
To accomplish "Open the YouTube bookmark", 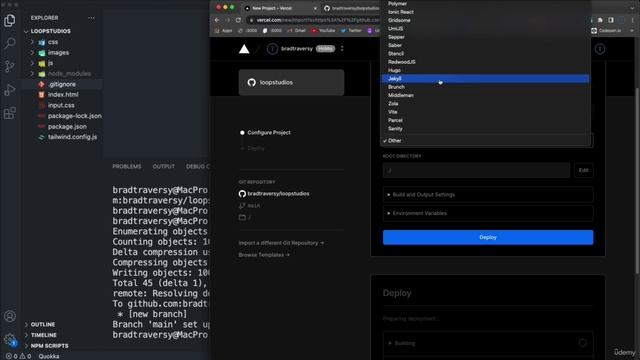I will (x=324, y=31).
